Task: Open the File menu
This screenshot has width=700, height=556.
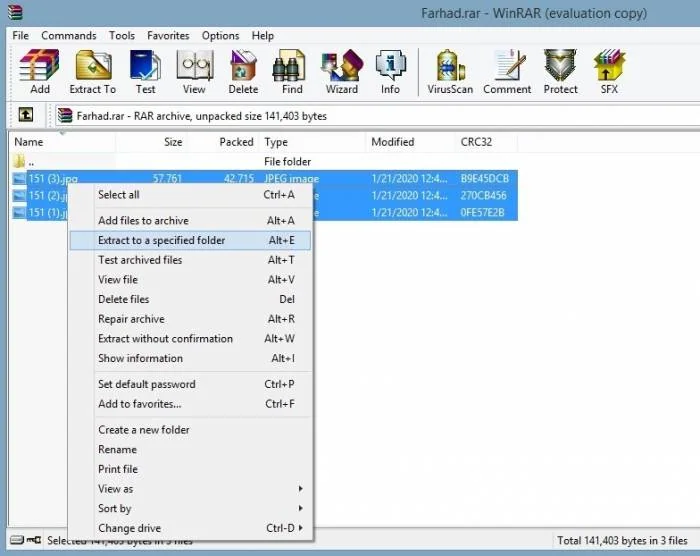Action: click(x=21, y=35)
